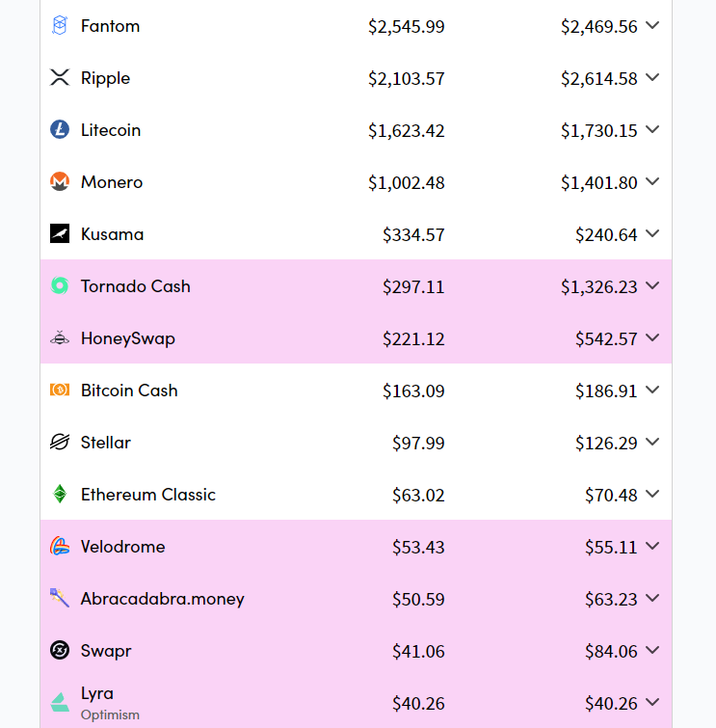Click the Kusama $334.57 amount
Viewport: 716px width, 728px height.
[413, 234]
